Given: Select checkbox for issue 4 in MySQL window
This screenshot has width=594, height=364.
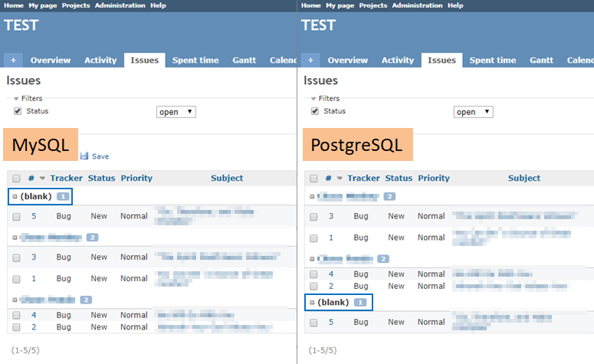Looking at the screenshot, I should pos(16,315).
